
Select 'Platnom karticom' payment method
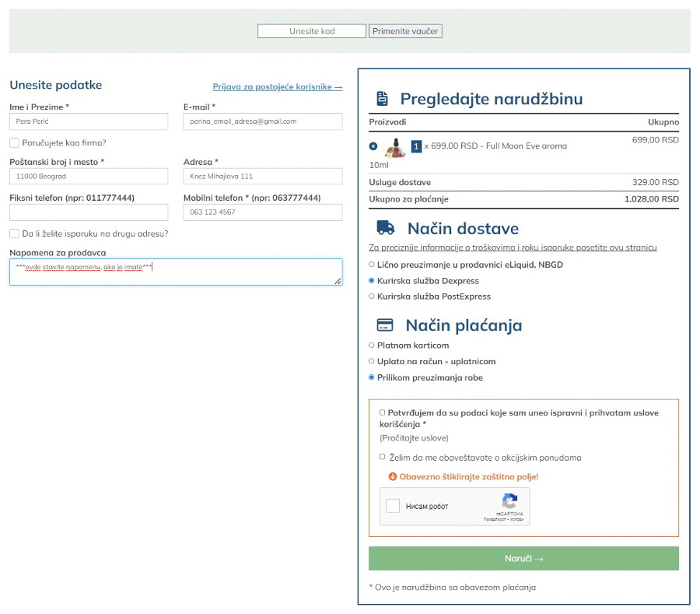372,346
